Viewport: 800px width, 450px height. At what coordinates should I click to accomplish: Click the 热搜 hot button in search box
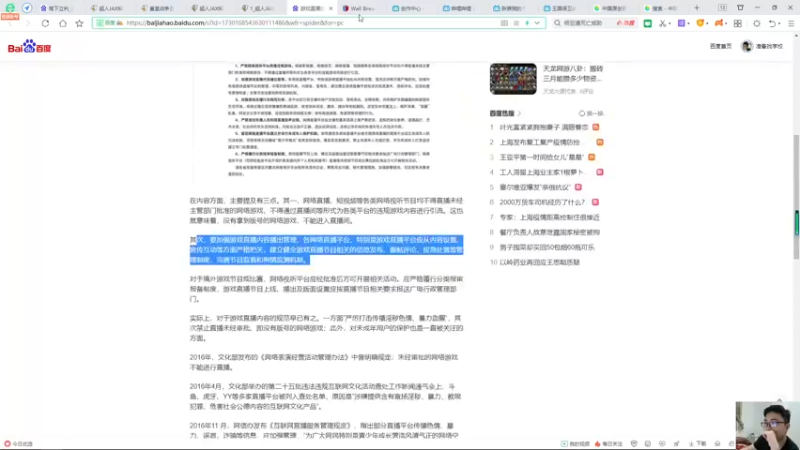[x=626, y=23]
